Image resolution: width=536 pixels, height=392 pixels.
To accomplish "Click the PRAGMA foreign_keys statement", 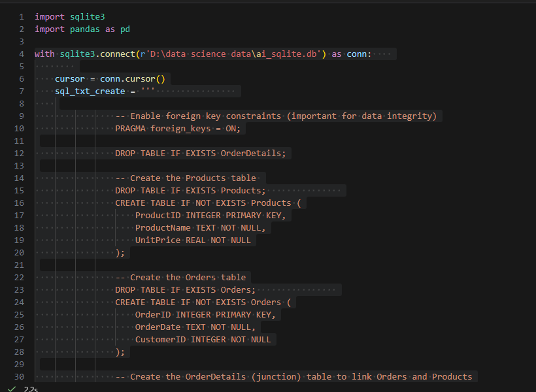I will coord(178,128).
